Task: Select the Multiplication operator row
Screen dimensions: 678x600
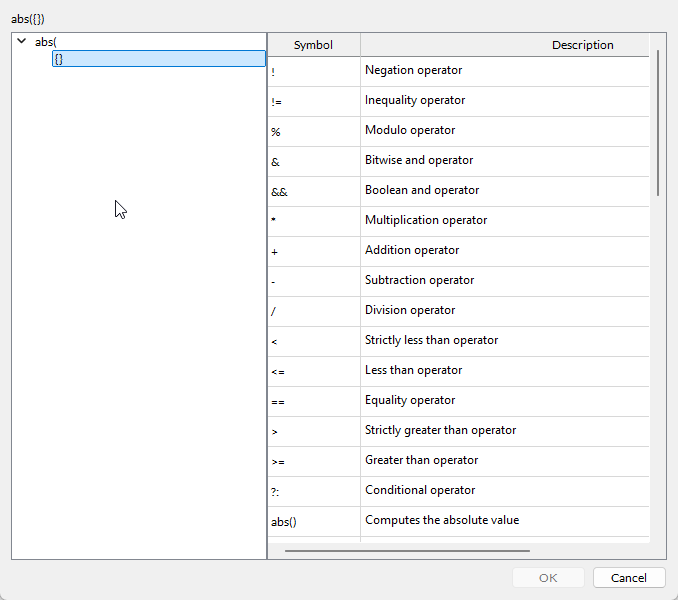Action: [x=425, y=221]
